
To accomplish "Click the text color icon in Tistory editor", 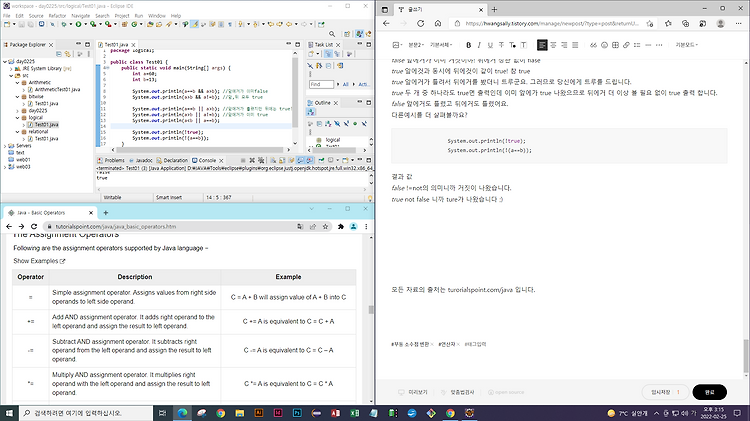I will pyautogui.click(x=512, y=45).
